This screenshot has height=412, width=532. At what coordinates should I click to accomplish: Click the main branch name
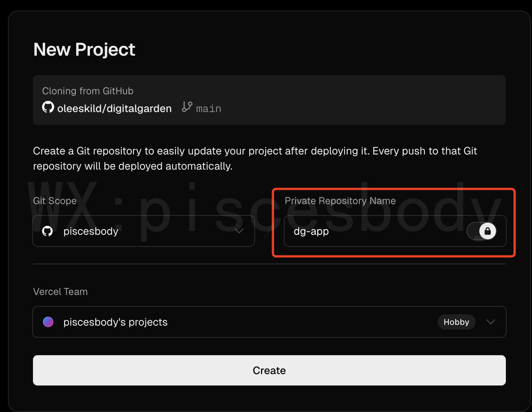tap(208, 109)
